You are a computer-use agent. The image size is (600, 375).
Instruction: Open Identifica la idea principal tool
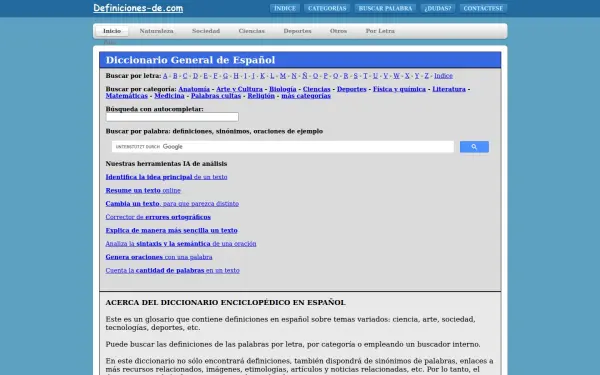tap(166, 177)
